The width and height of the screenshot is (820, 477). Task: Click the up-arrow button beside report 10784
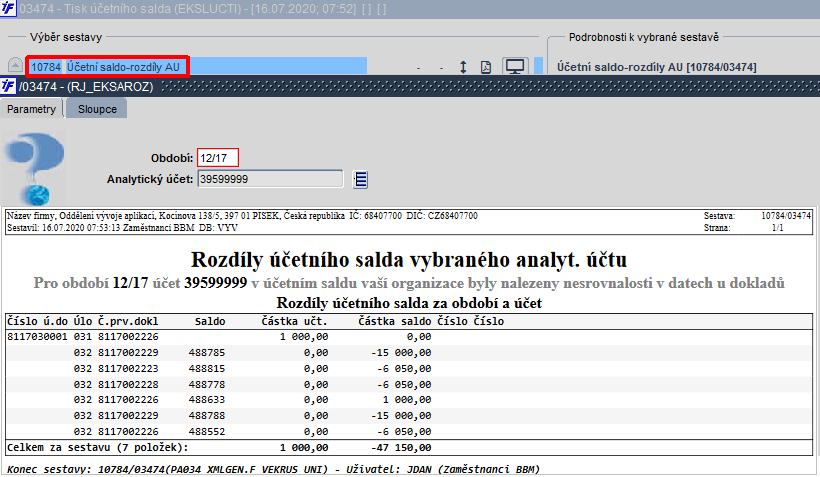pos(15,66)
